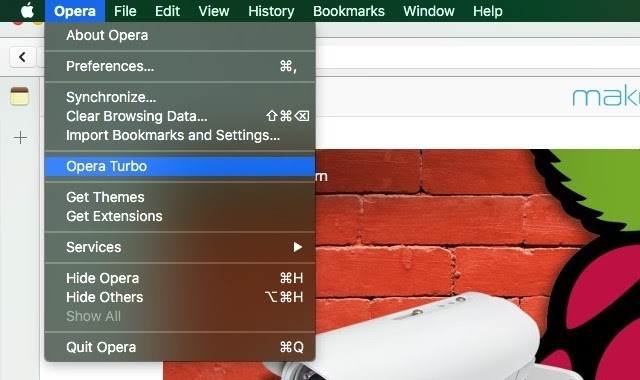The image size is (640, 380).
Task: Open the Bookmarks menu
Action: 349,11
